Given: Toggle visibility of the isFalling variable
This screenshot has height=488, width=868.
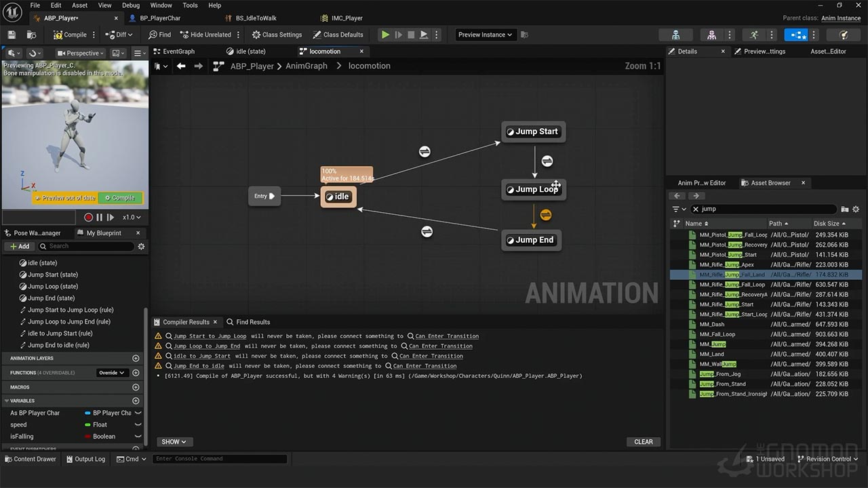Looking at the screenshot, I should pyautogui.click(x=138, y=436).
